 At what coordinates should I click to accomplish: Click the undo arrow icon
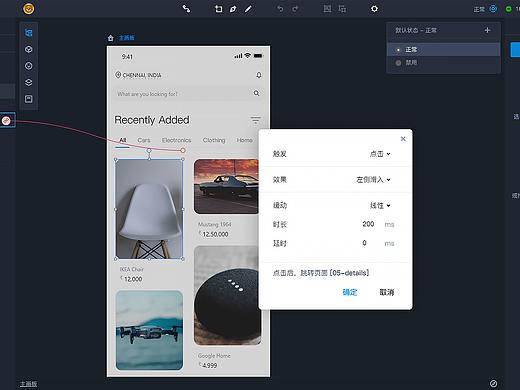[280, 9]
